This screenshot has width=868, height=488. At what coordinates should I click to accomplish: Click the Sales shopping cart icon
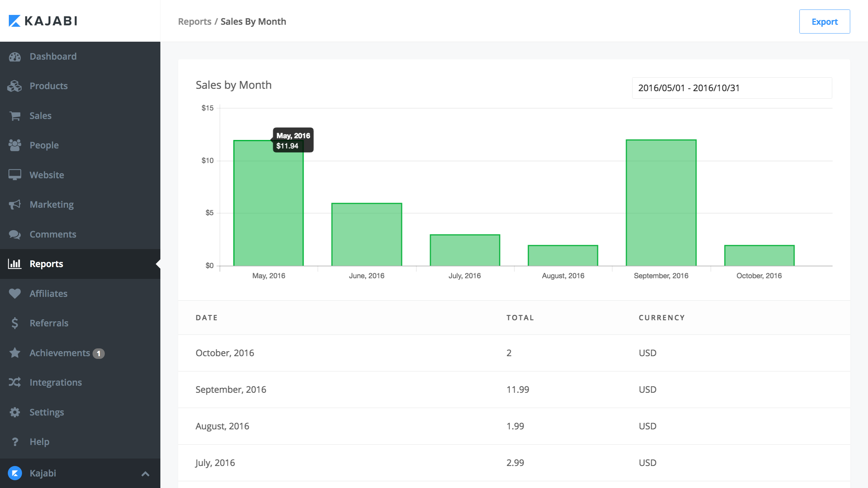coord(15,116)
